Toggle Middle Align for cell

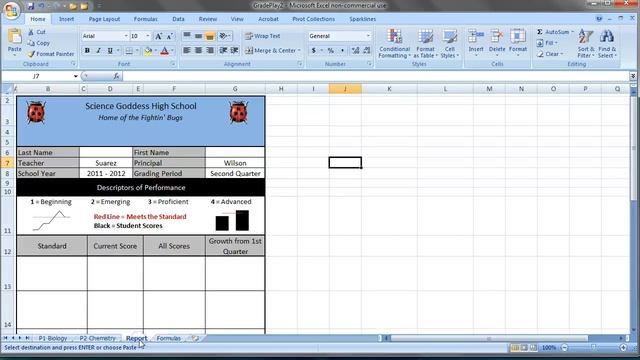pos(198,36)
